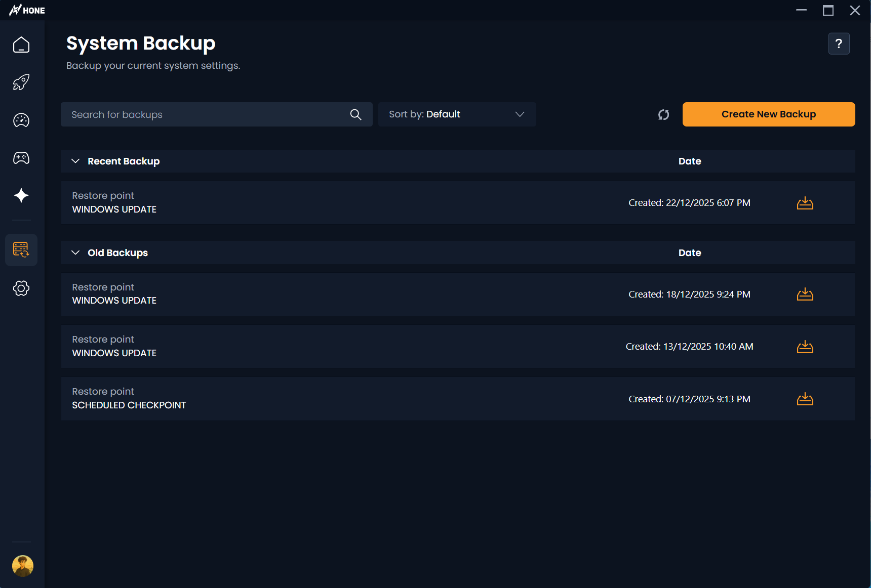Collapse the Recent Backup section
Image resolution: width=871 pixels, height=588 pixels.
75,161
